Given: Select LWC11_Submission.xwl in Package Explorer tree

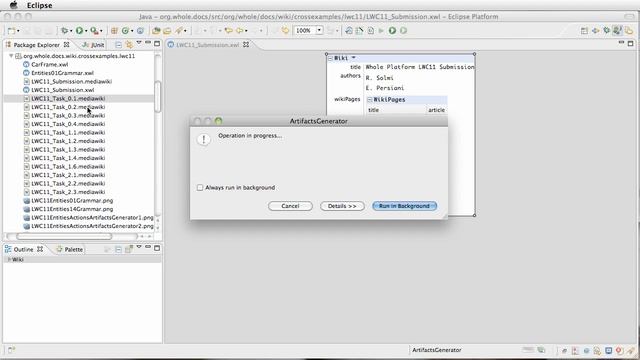Looking at the screenshot, I should [62, 90].
